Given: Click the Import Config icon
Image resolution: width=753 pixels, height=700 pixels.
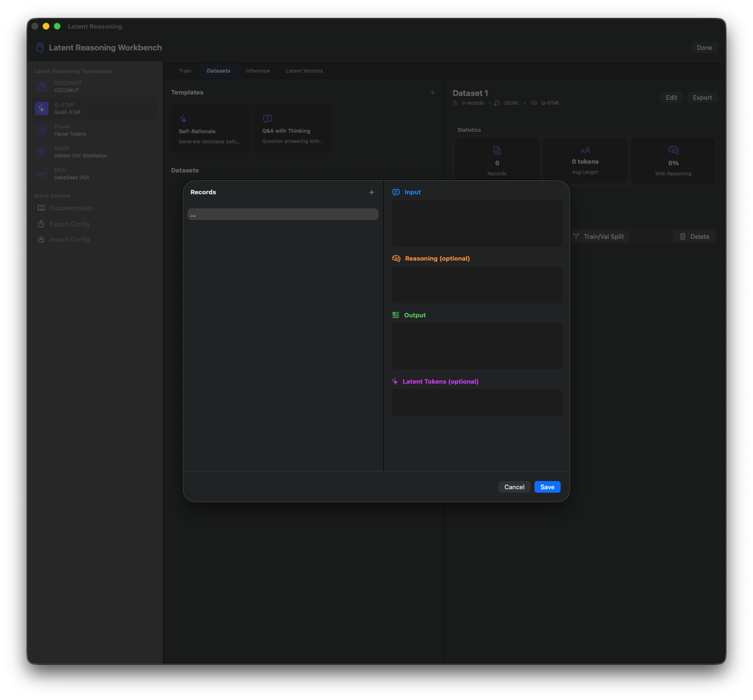Looking at the screenshot, I should pos(42,239).
